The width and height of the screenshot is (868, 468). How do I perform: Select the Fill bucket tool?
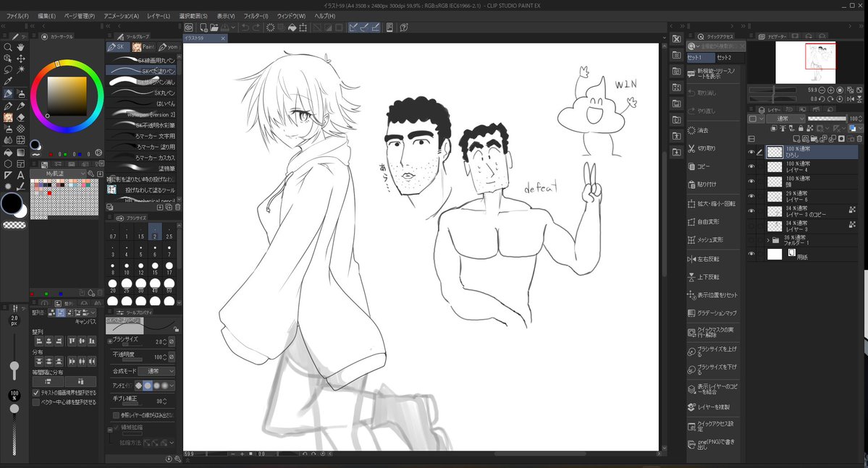point(8,152)
